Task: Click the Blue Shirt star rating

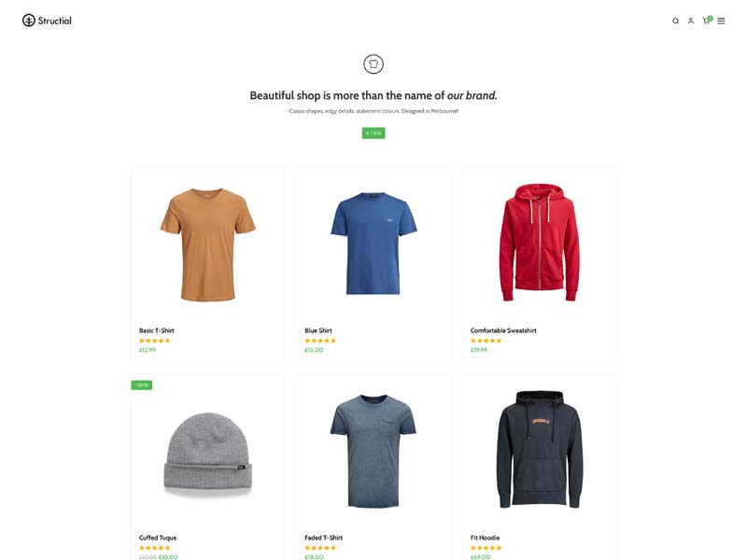Action: pyautogui.click(x=320, y=341)
